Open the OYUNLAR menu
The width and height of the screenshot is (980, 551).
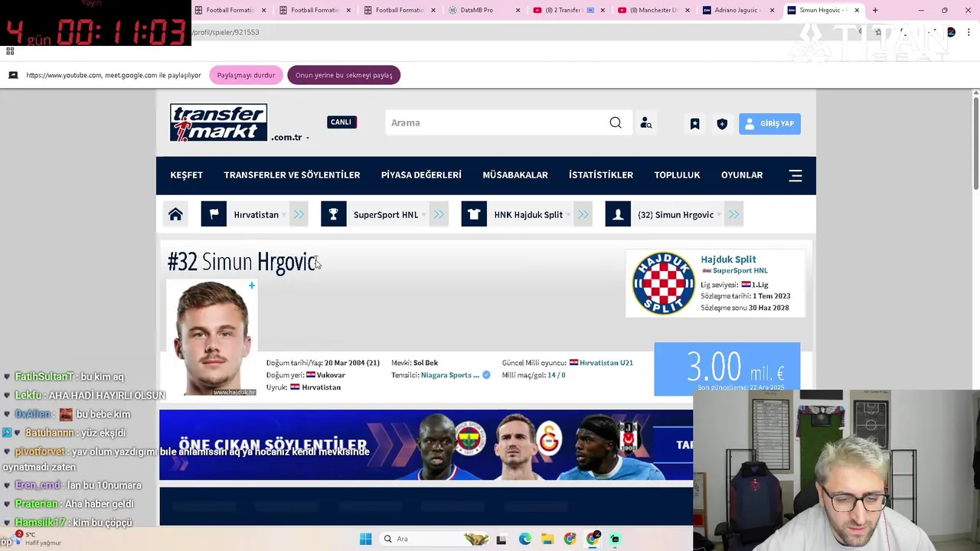(742, 174)
